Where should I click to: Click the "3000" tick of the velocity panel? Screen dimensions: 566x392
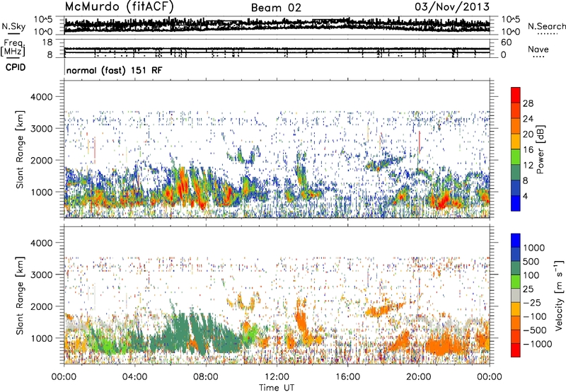pyautogui.click(x=43, y=275)
